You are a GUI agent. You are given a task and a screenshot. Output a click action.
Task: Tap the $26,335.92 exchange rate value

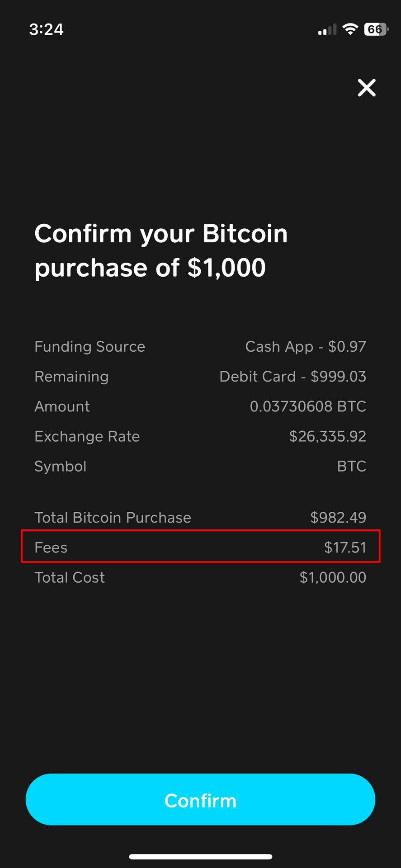(327, 436)
